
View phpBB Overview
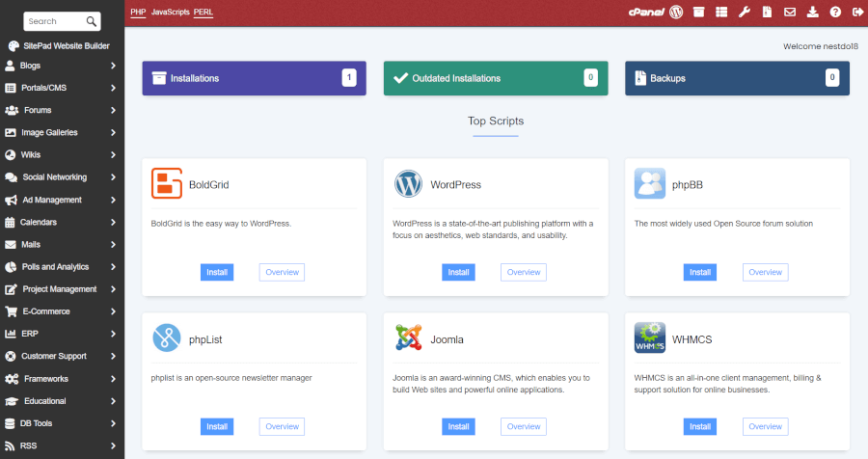[765, 272]
